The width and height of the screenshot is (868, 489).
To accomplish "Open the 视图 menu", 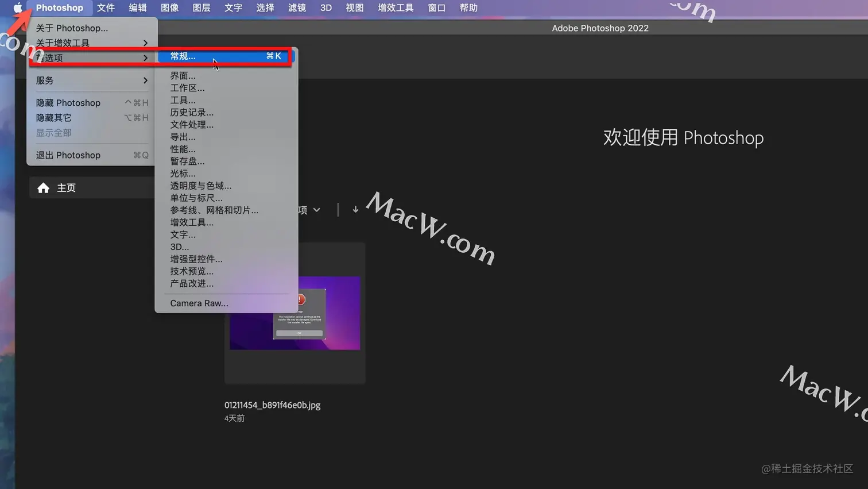I will click(355, 7).
